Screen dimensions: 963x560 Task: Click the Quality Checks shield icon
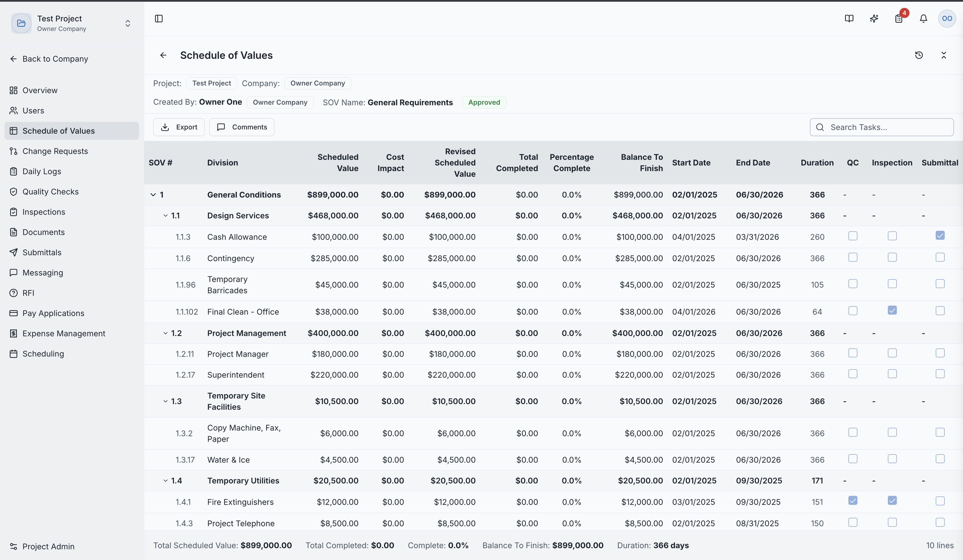tap(14, 192)
